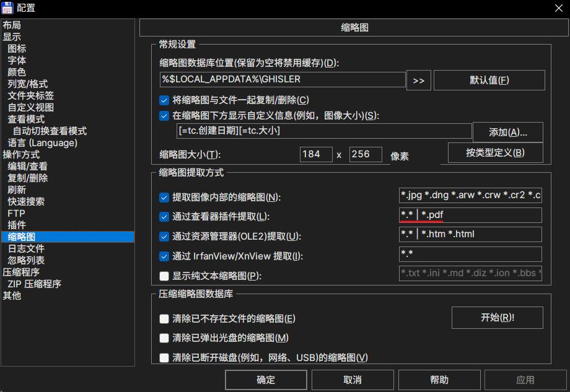Select 图标 in the settings tree
This screenshot has height=392, width=570.
pos(17,48)
